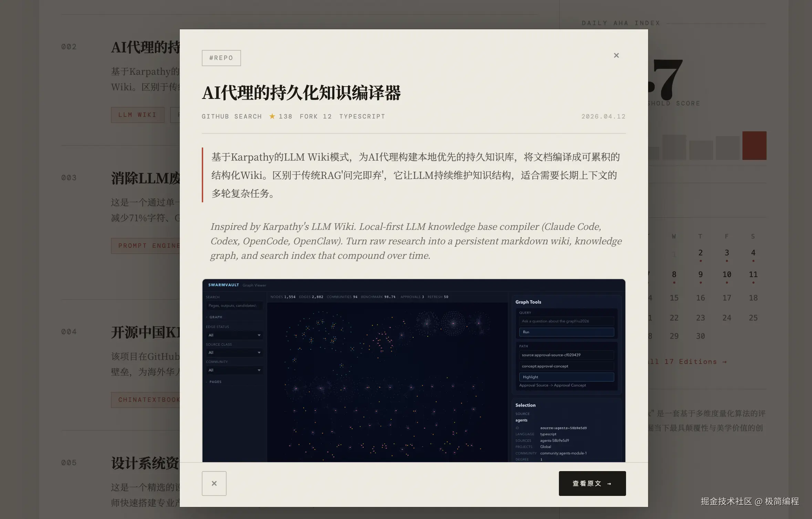The height and width of the screenshot is (519, 812).
Task: Click the graph search input field
Action: click(x=234, y=306)
